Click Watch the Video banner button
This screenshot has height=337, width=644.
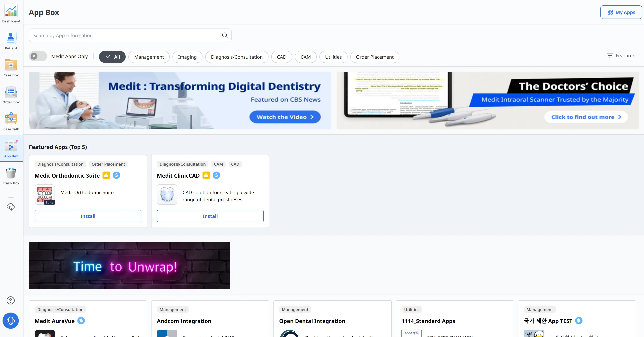click(x=285, y=117)
